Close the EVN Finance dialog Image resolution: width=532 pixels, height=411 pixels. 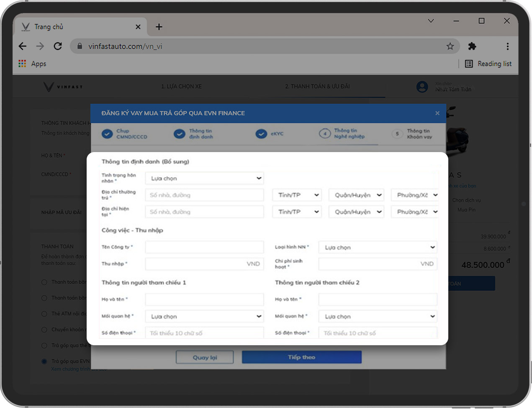(437, 113)
